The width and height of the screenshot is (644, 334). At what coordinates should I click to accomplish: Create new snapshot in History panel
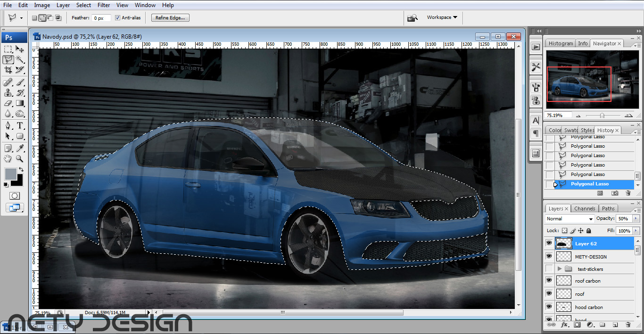tap(615, 193)
